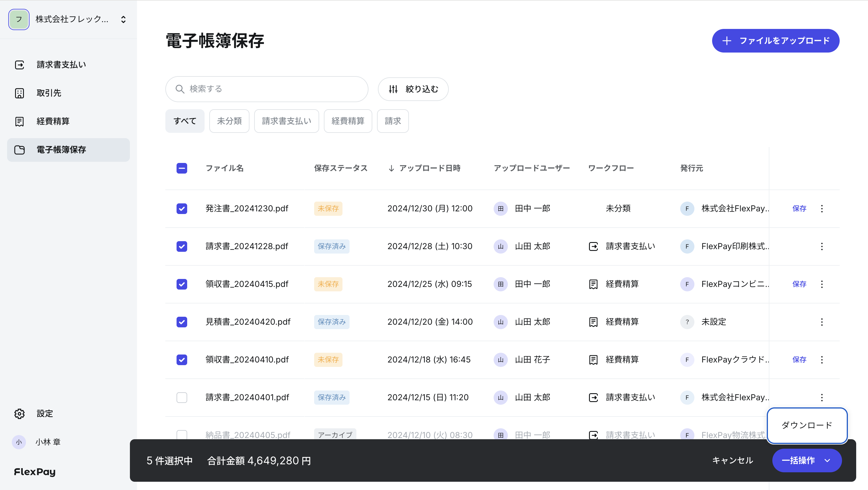868x490 pixels.
Task: Open more options for 発注書_20241230.pdf
Action: point(822,209)
